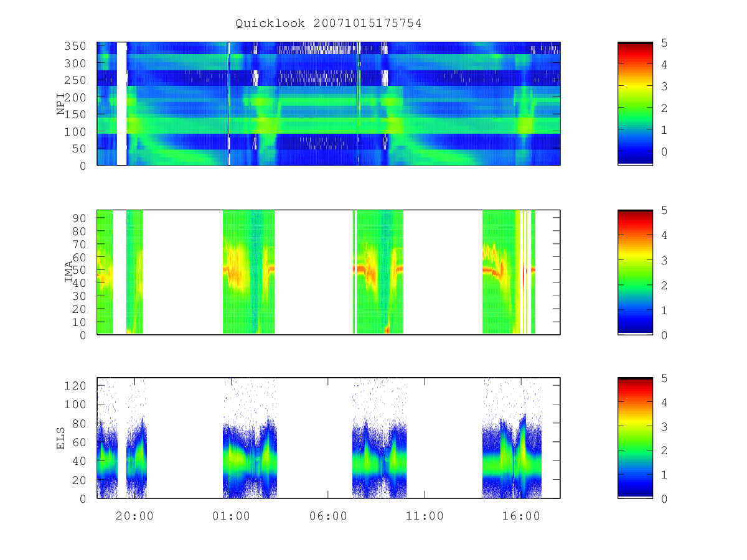Viewport: 747px width, 560px height.
Task: Click the 16:00 time tick label
Action: pos(521,516)
